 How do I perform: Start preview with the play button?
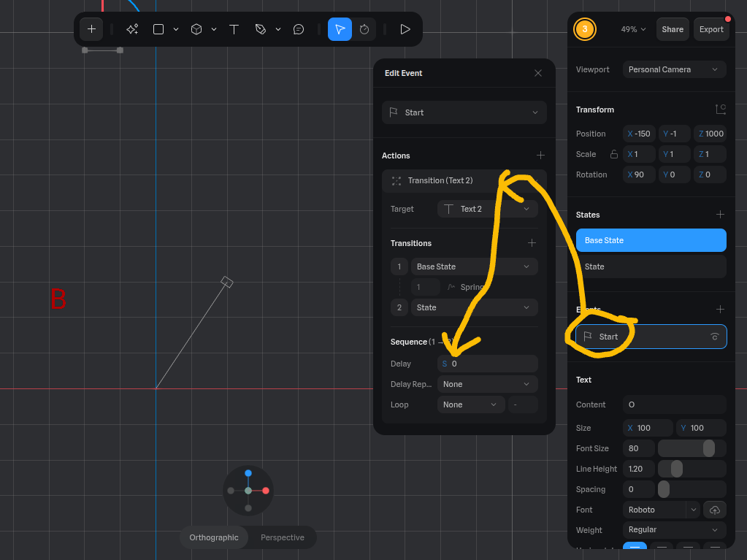pos(405,29)
